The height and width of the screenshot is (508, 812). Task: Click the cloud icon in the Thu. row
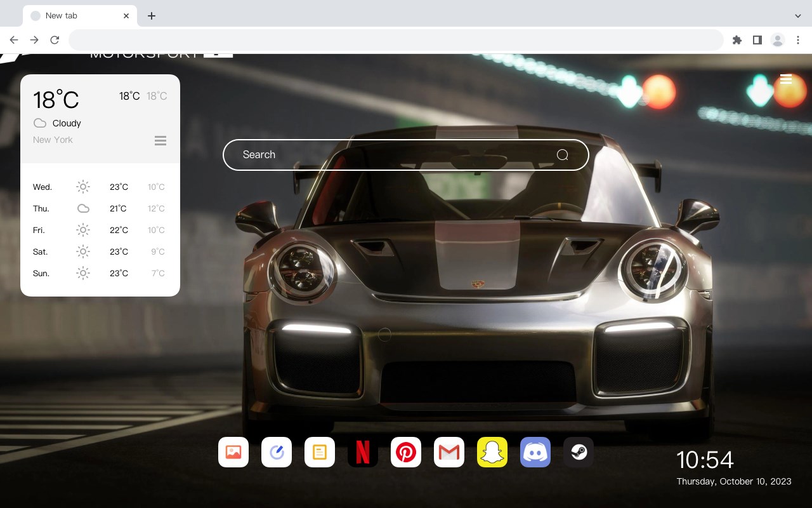coord(83,208)
